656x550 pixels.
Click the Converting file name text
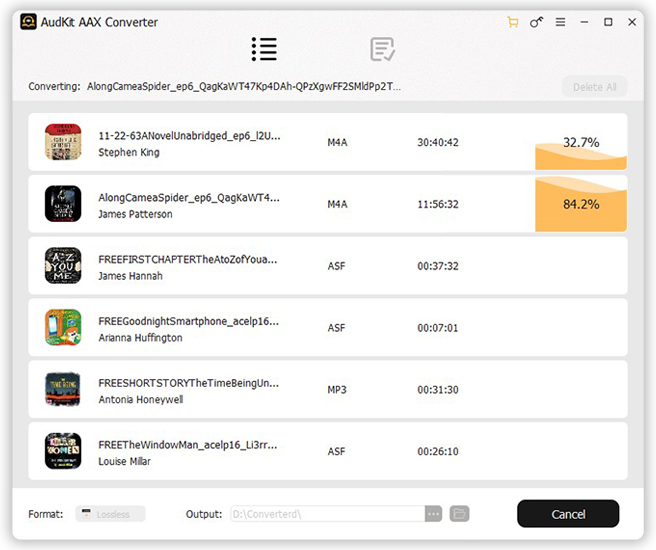(244, 87)
